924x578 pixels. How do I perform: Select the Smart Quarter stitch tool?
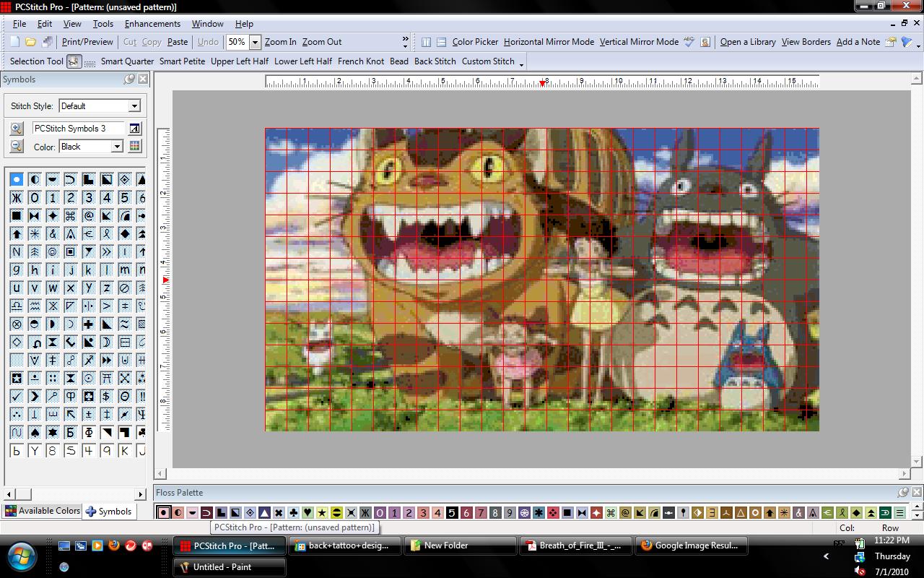tap(127, 61)
